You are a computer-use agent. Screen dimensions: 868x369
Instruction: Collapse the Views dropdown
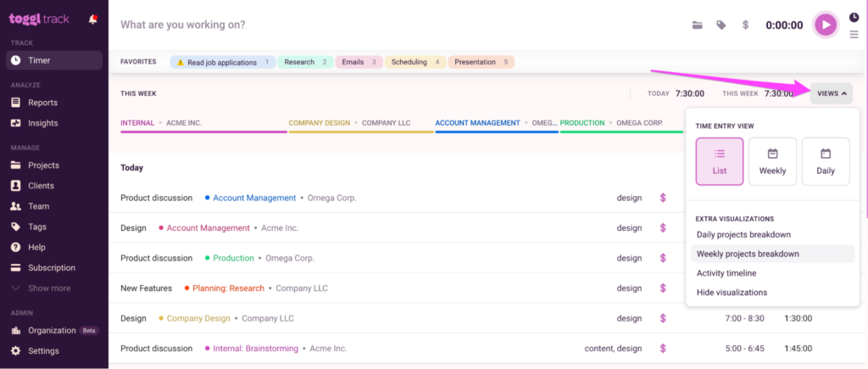click(831, 93)
